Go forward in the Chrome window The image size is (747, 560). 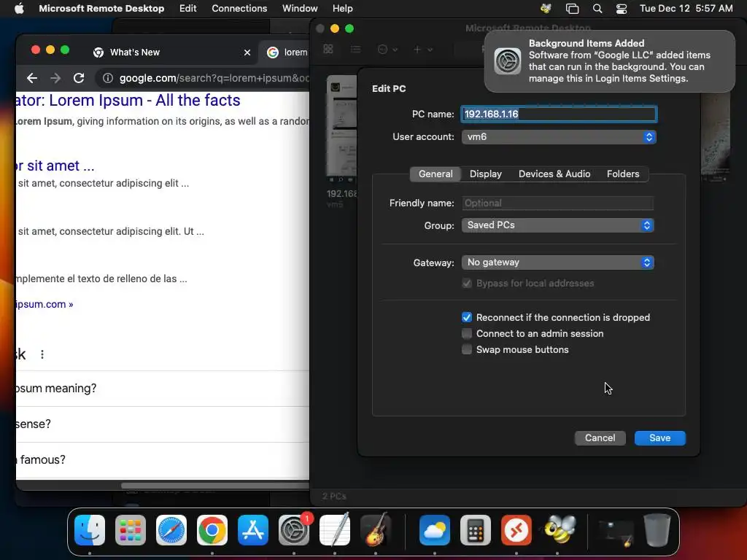point(55,78)
